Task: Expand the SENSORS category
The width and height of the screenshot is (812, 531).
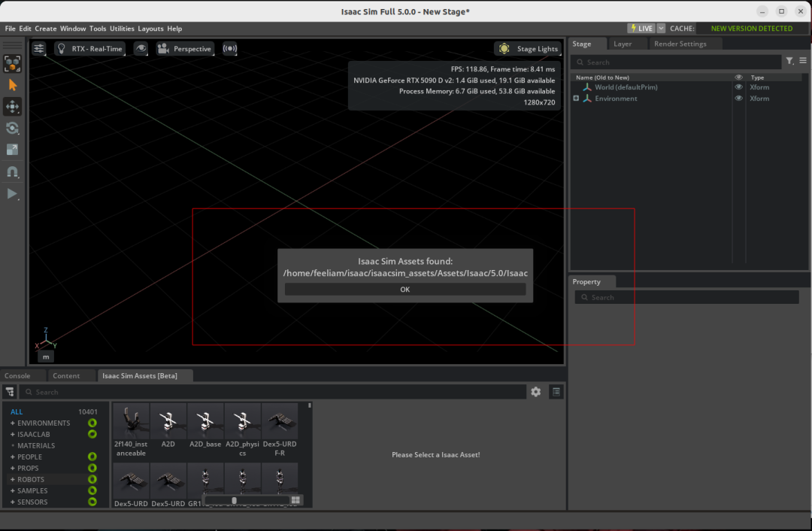Action: 13,502
